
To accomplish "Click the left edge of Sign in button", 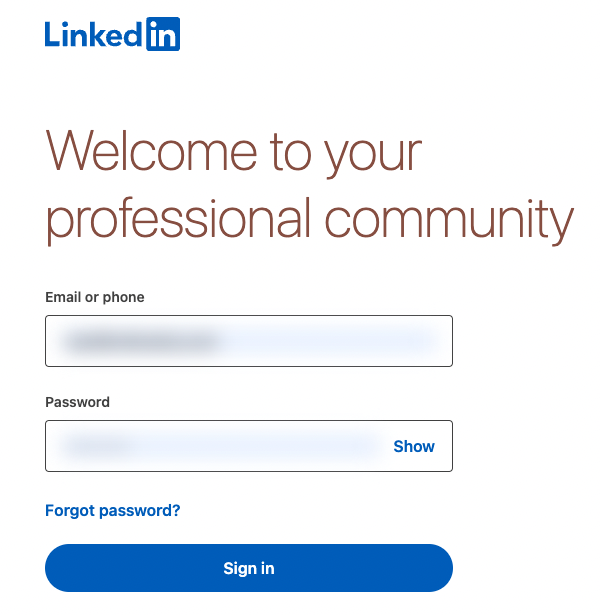I will 62,568.
